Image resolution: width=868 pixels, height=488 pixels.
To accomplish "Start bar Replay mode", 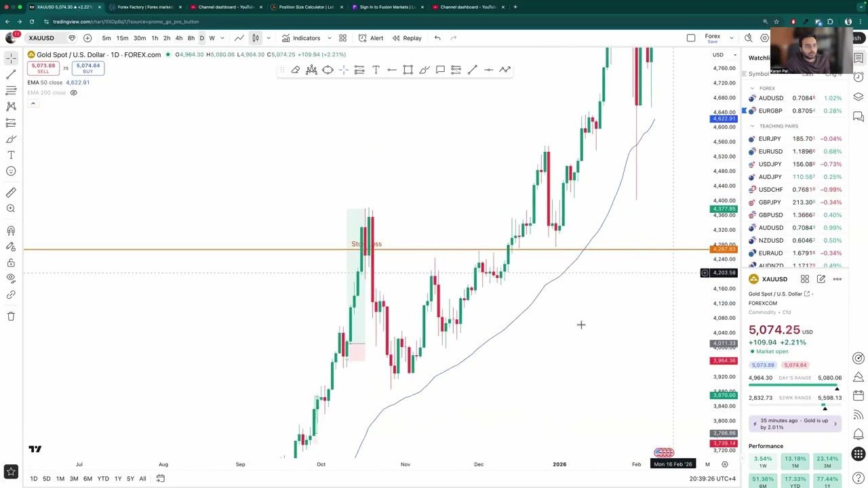I will tap(407, 38).
